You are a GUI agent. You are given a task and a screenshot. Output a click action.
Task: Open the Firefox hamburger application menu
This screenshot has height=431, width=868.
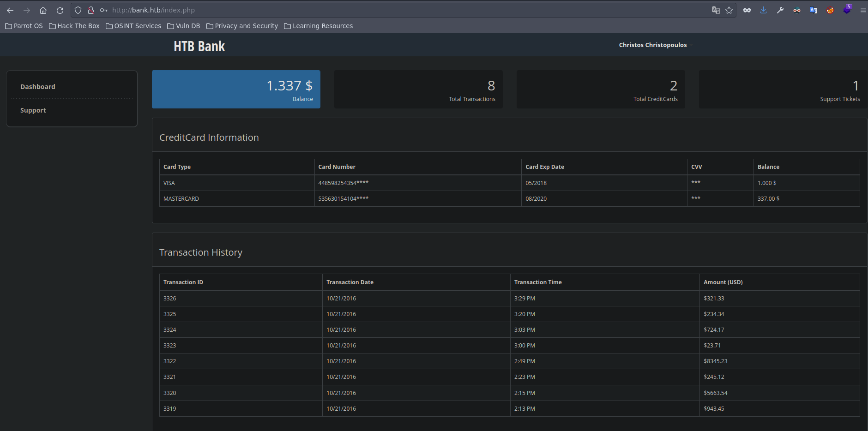click(x=863, y=10)
